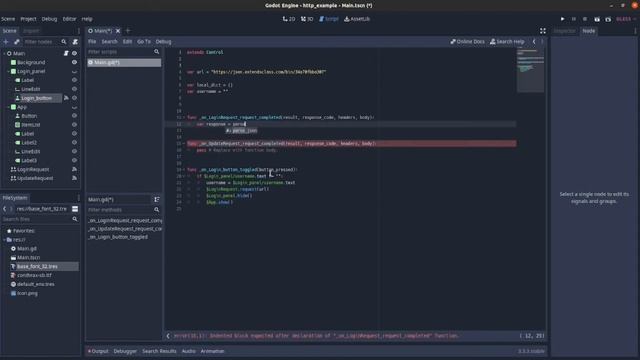Toggle FileSystem split view mode icon

point(75,209)
